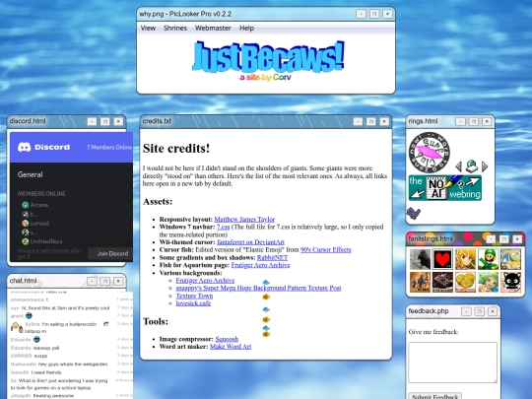This screenshot has height=399, width=532.
Task: Click Xyliria's avatar in chat
Action: 17,327
